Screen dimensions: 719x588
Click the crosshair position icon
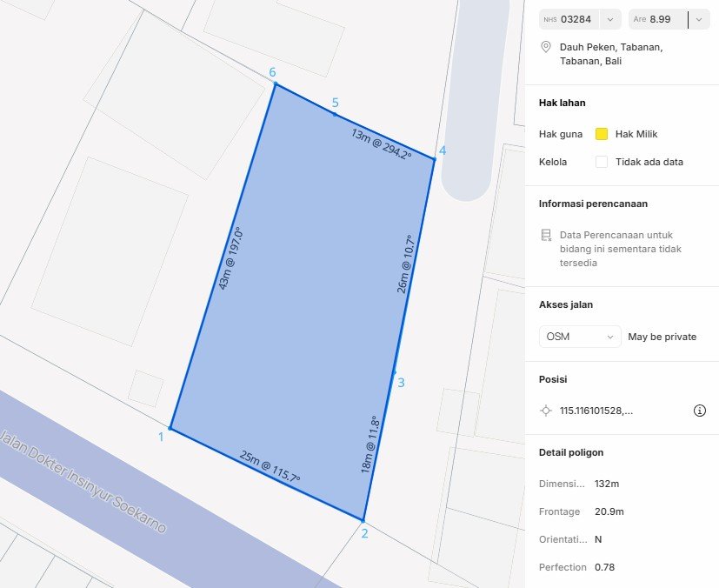coord(546,411)
